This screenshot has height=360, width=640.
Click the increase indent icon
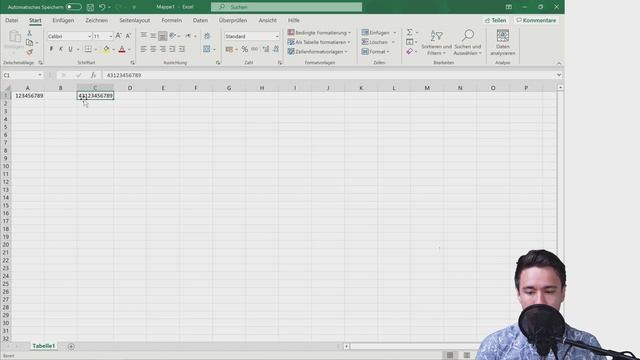tap(182, 49)
